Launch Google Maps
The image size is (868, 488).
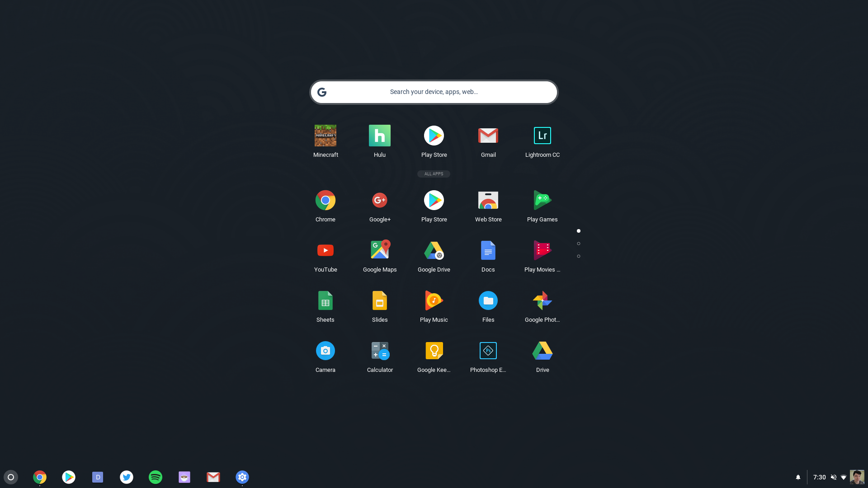pos(380,250)
